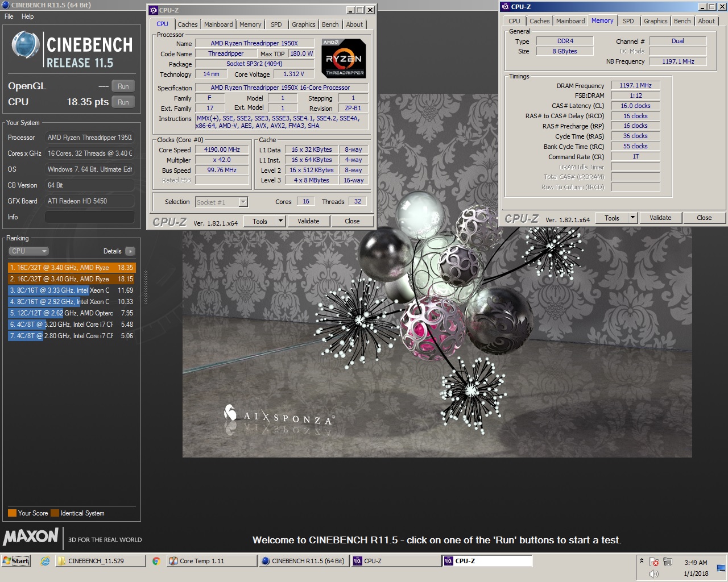
Task: Click the Show Desktop strip on the taskbar
Action: click(721, 568)
